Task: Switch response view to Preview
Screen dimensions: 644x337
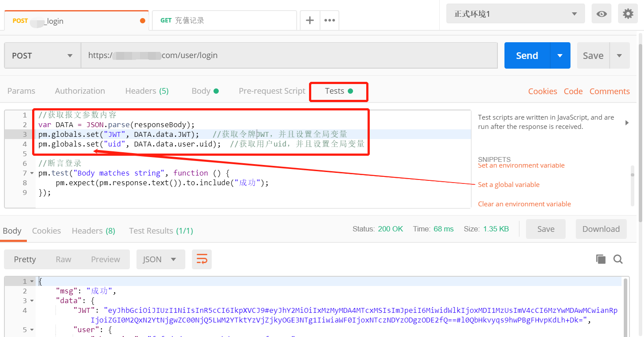Action: coord(106,260)
